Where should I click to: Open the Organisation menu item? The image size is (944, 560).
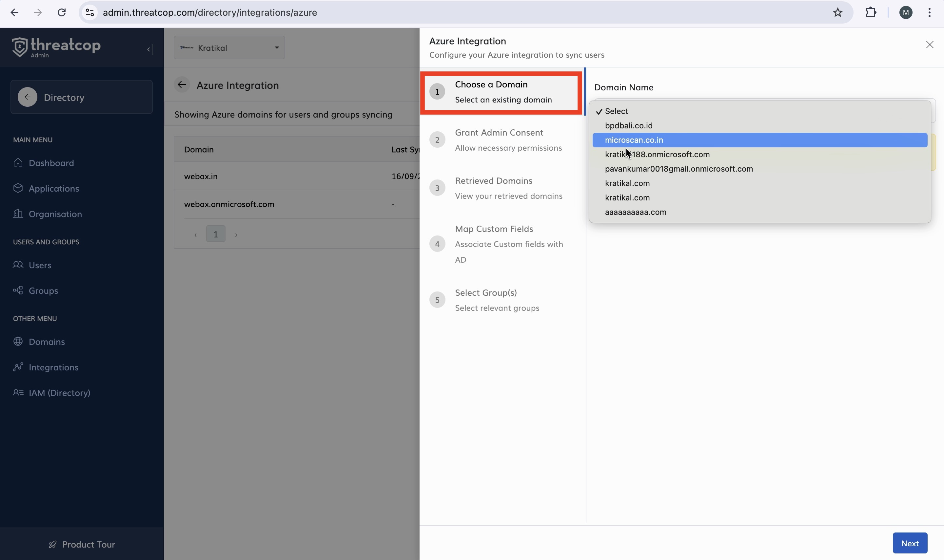coord(55,214)
